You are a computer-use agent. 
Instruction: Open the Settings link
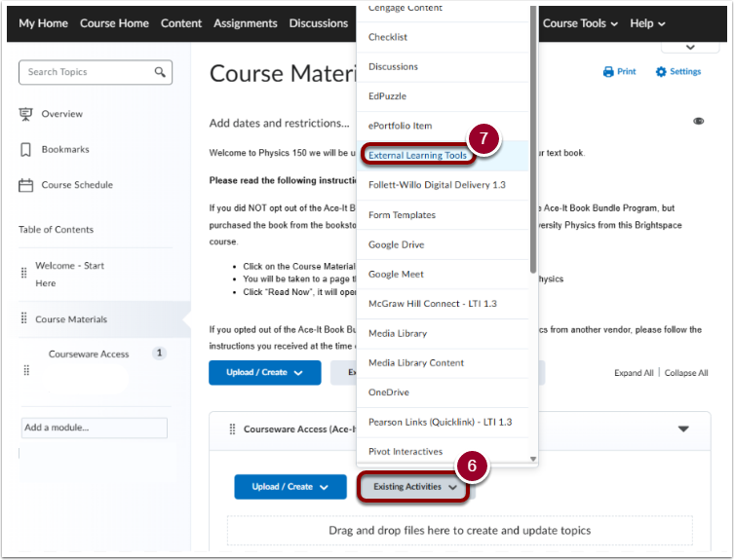point(685,71)
